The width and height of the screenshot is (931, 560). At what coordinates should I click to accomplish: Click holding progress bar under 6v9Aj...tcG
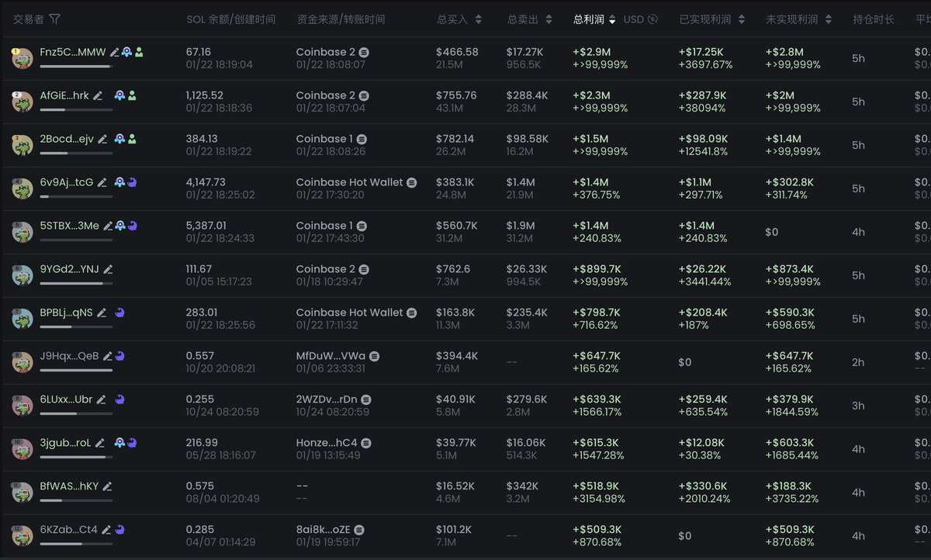click(76, 196)
